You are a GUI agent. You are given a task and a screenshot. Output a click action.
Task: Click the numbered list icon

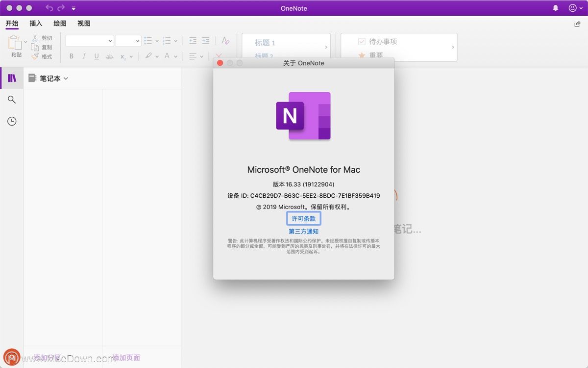pos(167,41)
